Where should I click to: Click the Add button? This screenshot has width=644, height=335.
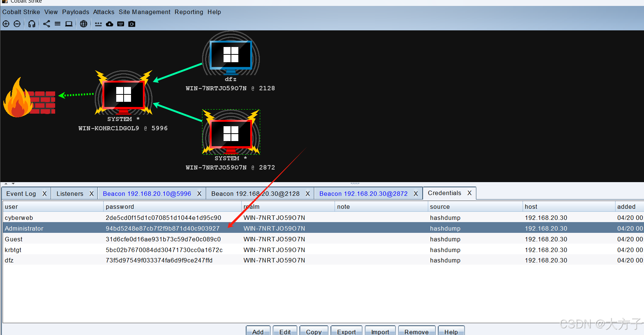258,331
